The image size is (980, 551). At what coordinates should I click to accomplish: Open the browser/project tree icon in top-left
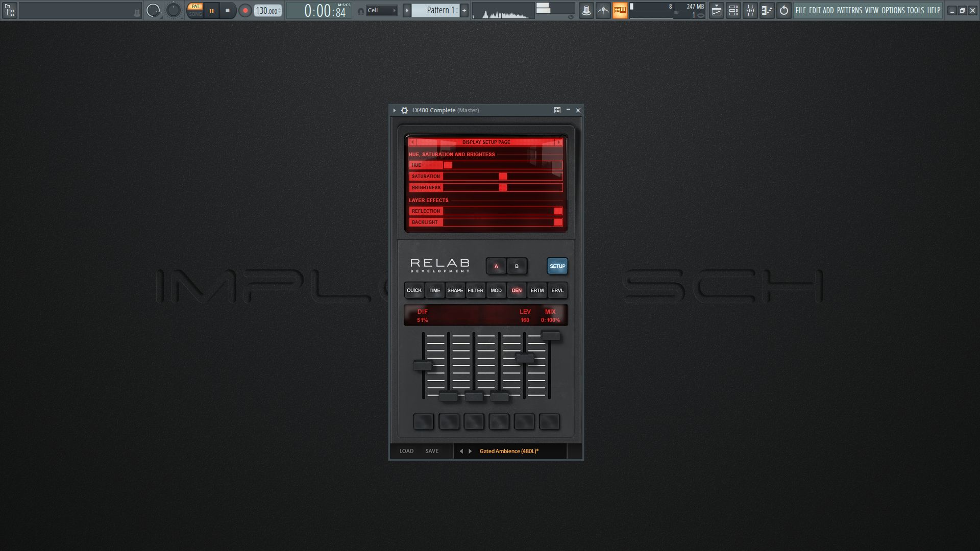point(10,10)
